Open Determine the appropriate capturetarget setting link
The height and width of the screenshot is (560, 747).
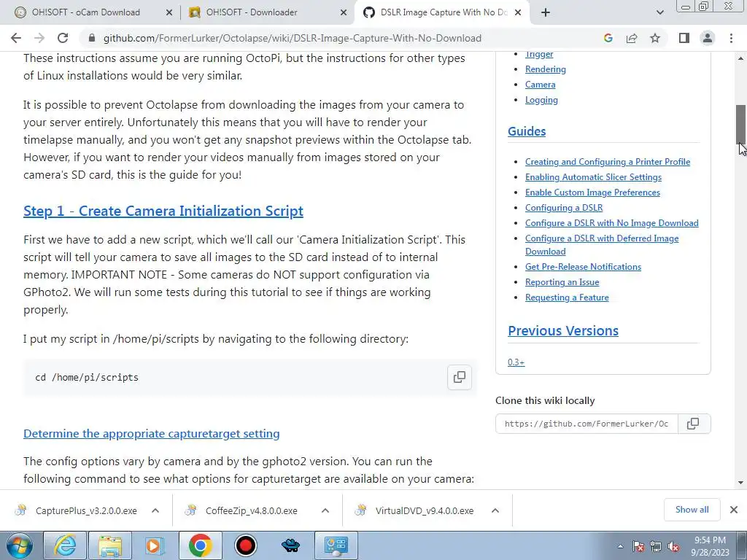[x=152, y=434]
